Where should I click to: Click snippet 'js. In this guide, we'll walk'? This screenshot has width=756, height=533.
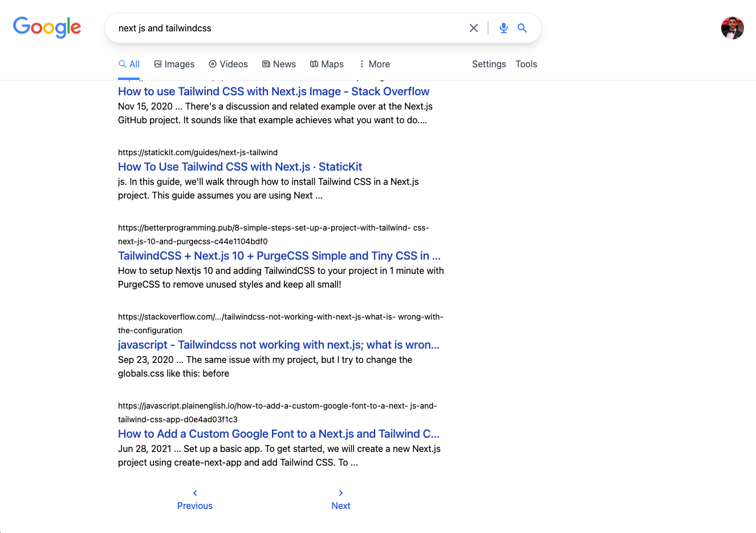tap(269, 188)
